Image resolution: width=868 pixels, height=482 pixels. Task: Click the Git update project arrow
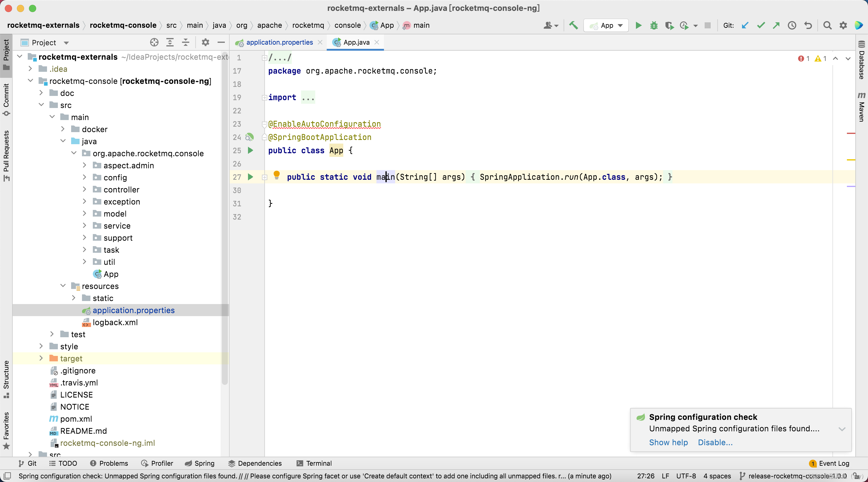[745, 25]
